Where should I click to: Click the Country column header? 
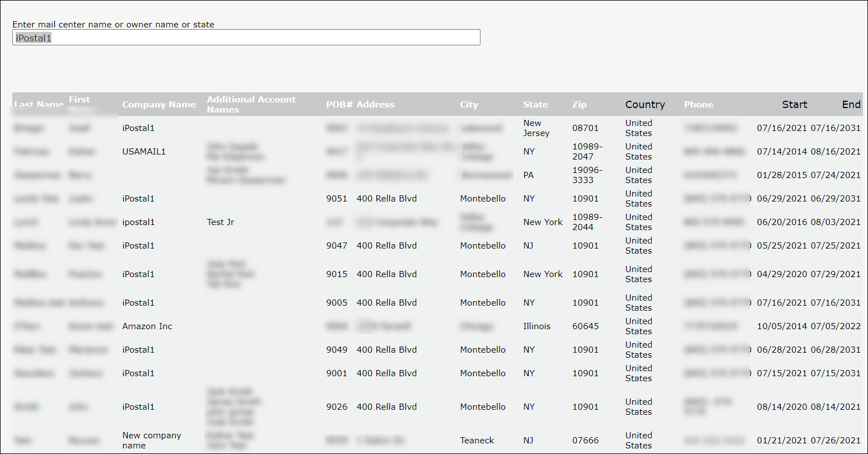645,105
